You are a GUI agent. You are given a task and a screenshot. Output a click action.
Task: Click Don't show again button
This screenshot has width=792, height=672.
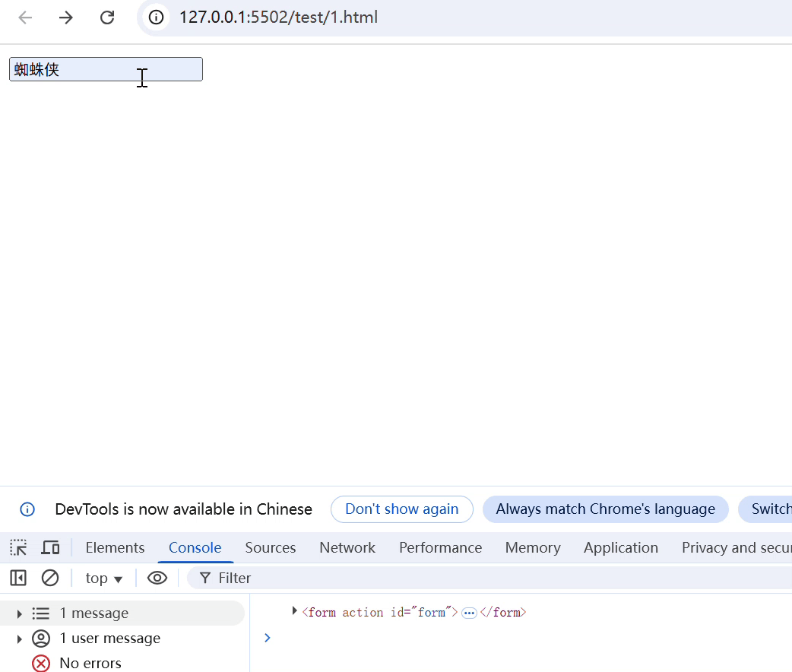click(401, 509)
